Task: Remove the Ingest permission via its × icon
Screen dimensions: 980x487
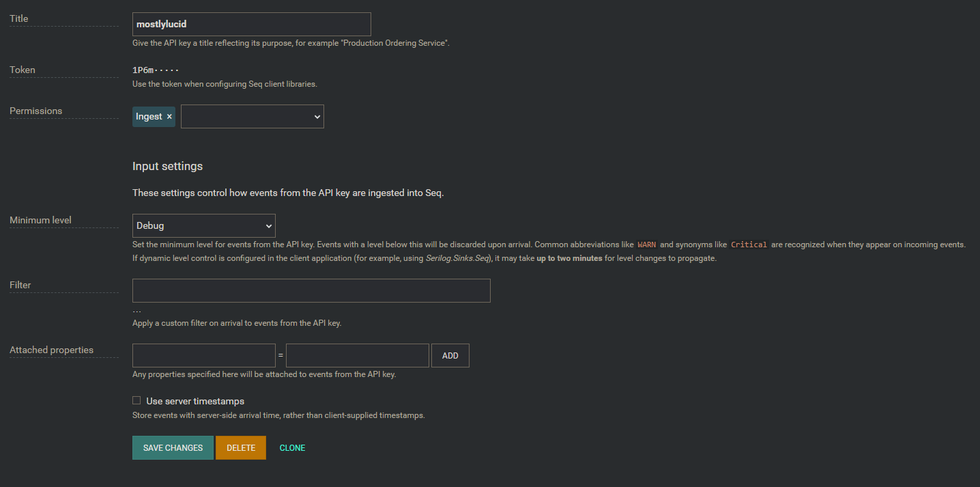Action: click(169, 117)
